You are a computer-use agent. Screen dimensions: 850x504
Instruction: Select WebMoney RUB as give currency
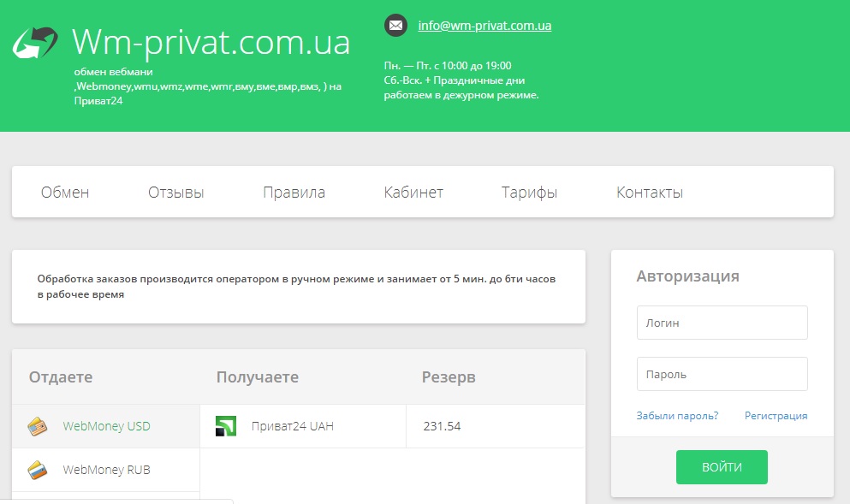pyautogui.click(x=105, y=471)
